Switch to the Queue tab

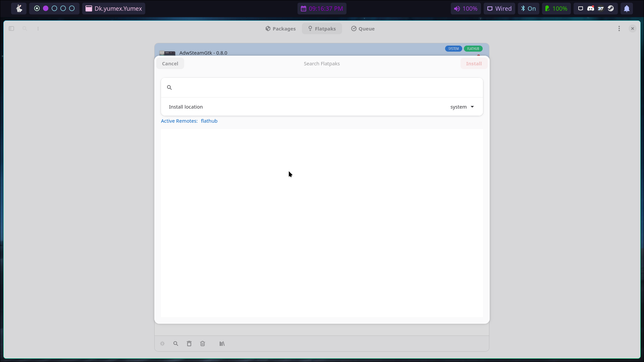click(363, 29)
